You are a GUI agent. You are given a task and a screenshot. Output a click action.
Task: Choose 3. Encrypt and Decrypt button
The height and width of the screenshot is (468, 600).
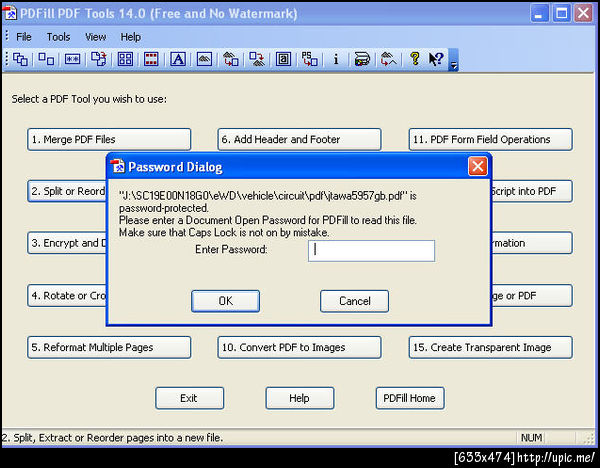point(67,243)
